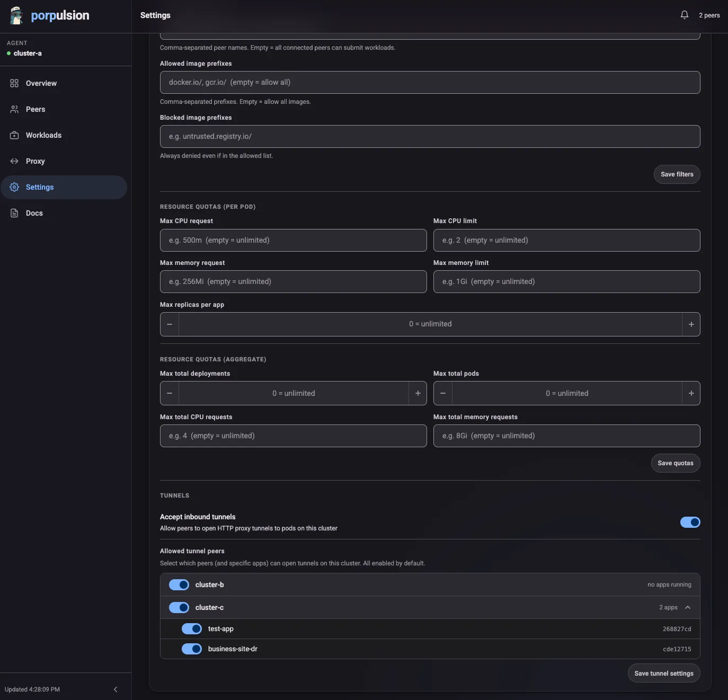
Task: Turn off tunnel access for cluster-b
Action: [179, 584]
